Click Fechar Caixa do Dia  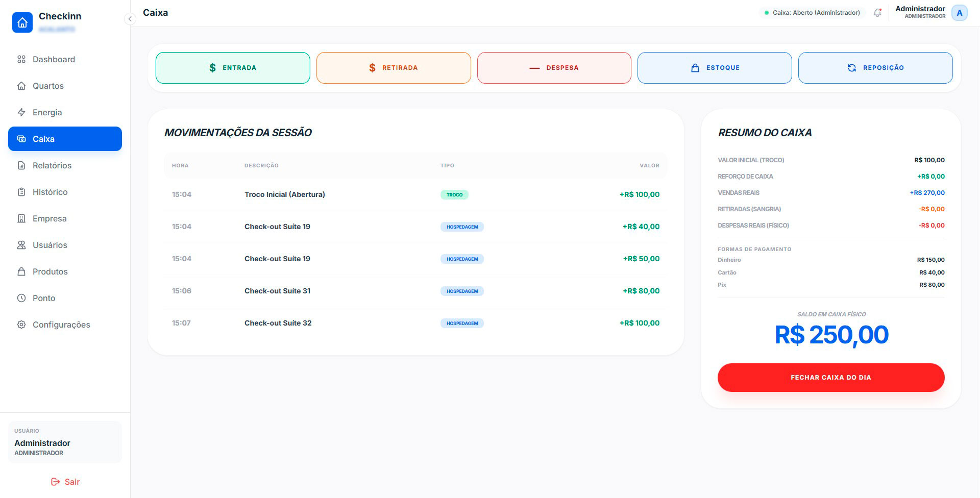tap(831, 378)
